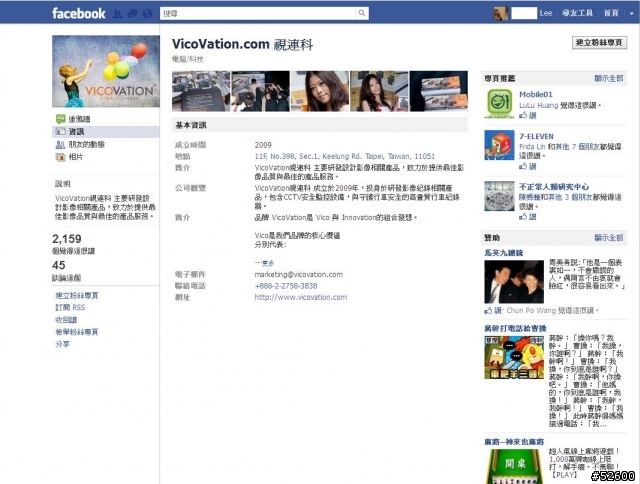640x484 pixels.
Task: Click phone number +886-2-2758-3838
Action: tap(286, 286)
